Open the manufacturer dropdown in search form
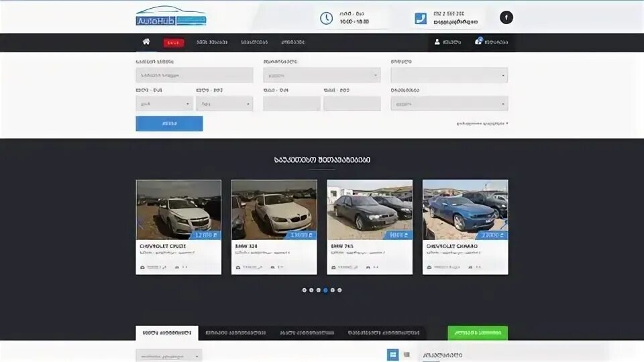Screen dimensions: 644x362 tap(321, 75)
